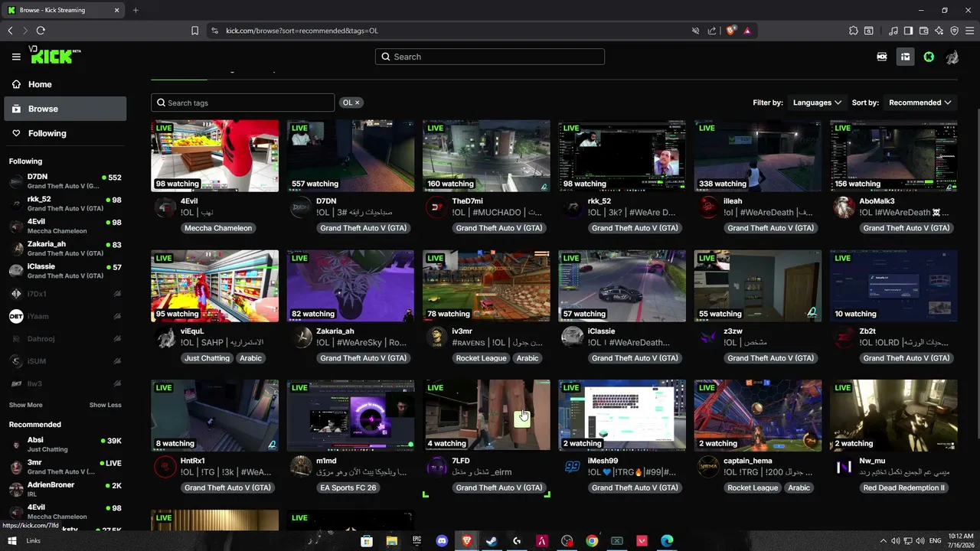
Task: Open Absi in Recommended list
Action: coord(65,445)
